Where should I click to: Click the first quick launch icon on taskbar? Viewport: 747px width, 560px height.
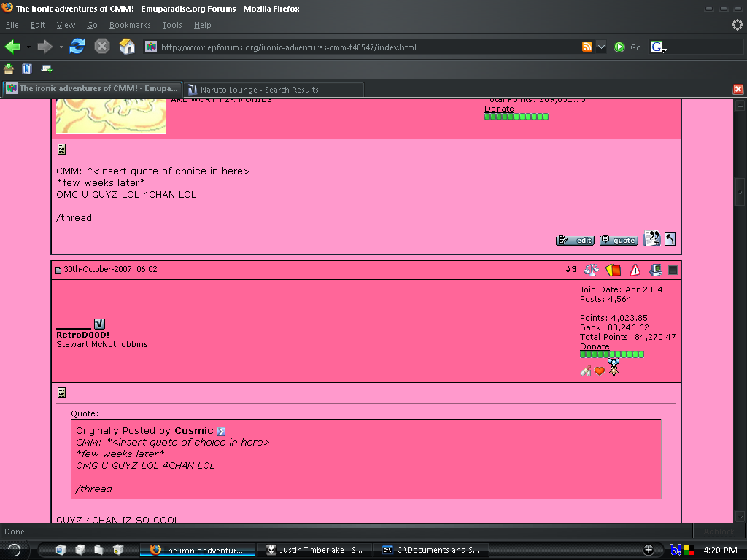pyautogui.click(x=61, y=550)
